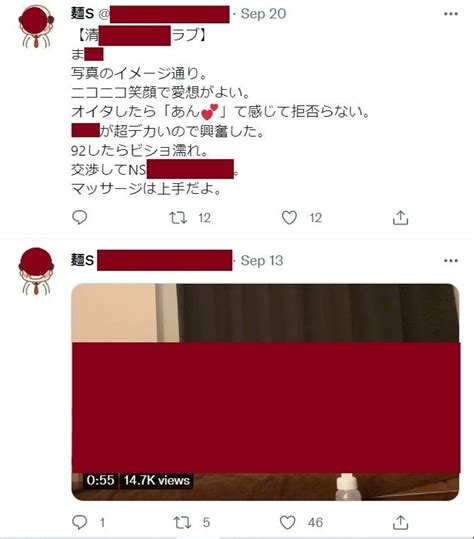
Task: Retweet the Sep 13 video tweet
Action: click(181, 522)
